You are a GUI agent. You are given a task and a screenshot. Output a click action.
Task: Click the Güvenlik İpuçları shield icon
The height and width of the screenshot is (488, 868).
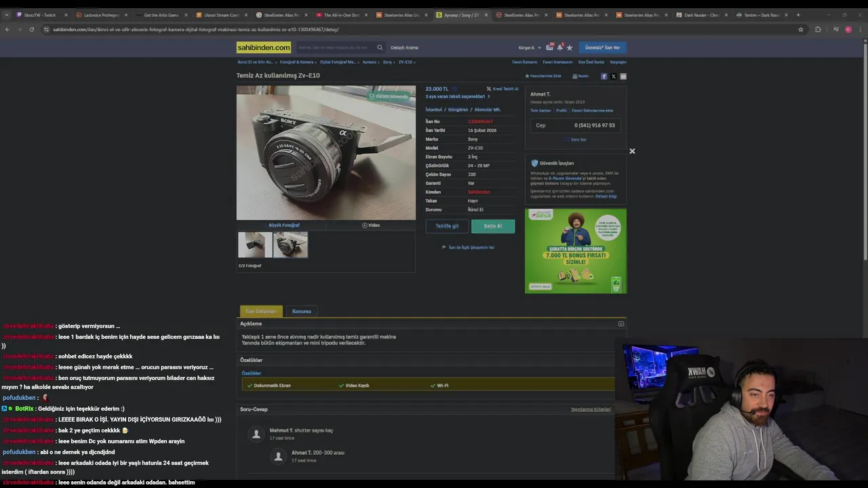point(534,163)
